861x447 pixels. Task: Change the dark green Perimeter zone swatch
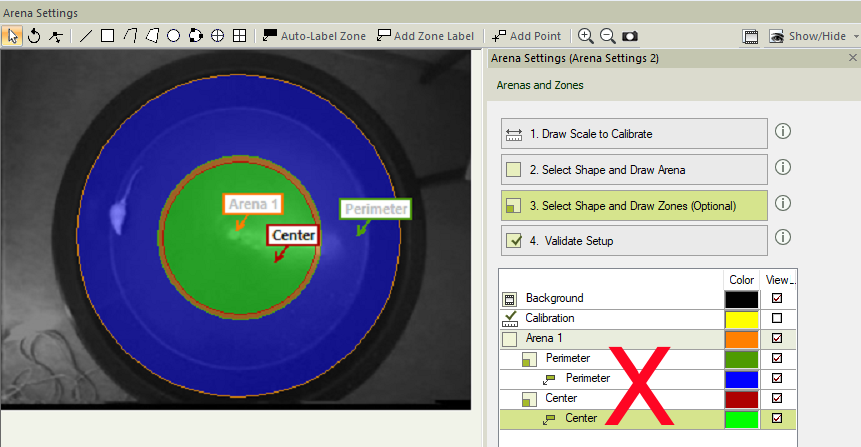coord(741,359)
